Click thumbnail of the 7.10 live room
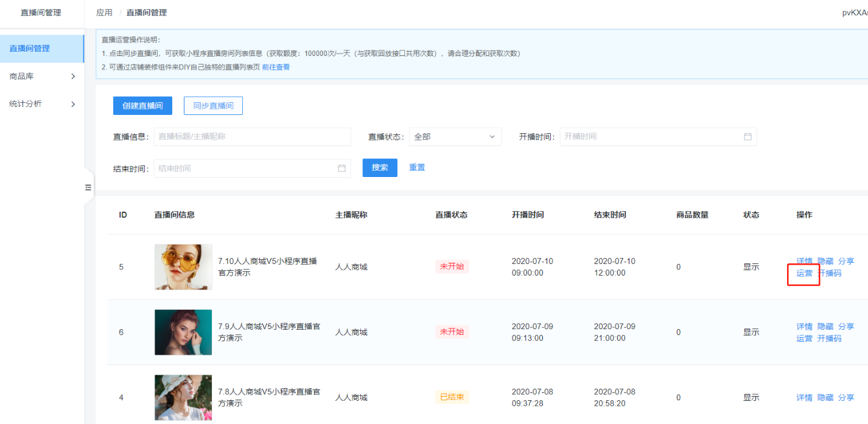This screenshot has width=868, height=424. pyautogui.click(x=183, y=267)
